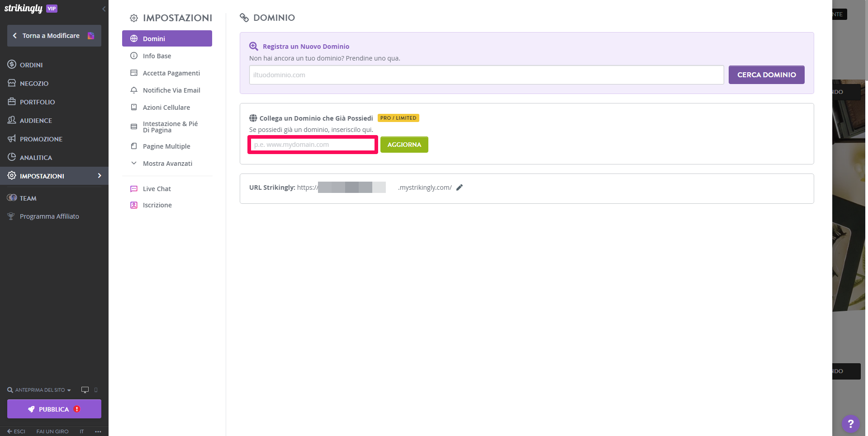868x436 pixels.
Task: Click the Pubblica publish button
Action: point(54,409)
